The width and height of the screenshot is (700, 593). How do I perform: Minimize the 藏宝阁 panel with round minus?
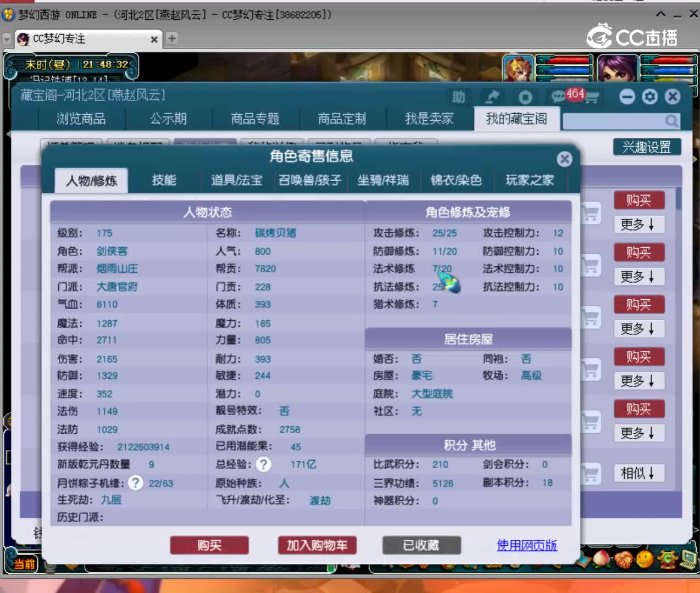(x=627, y=97)
